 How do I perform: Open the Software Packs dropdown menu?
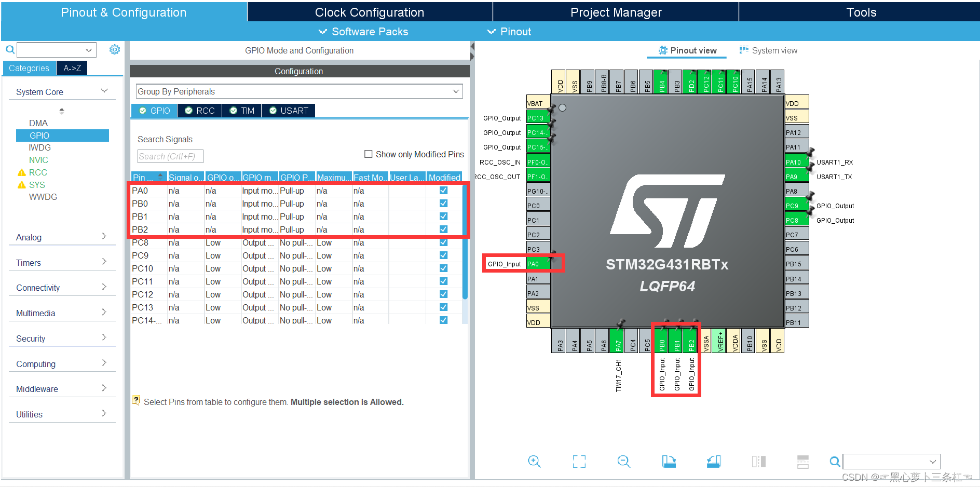pyautogui.click(x=363, y=32)
